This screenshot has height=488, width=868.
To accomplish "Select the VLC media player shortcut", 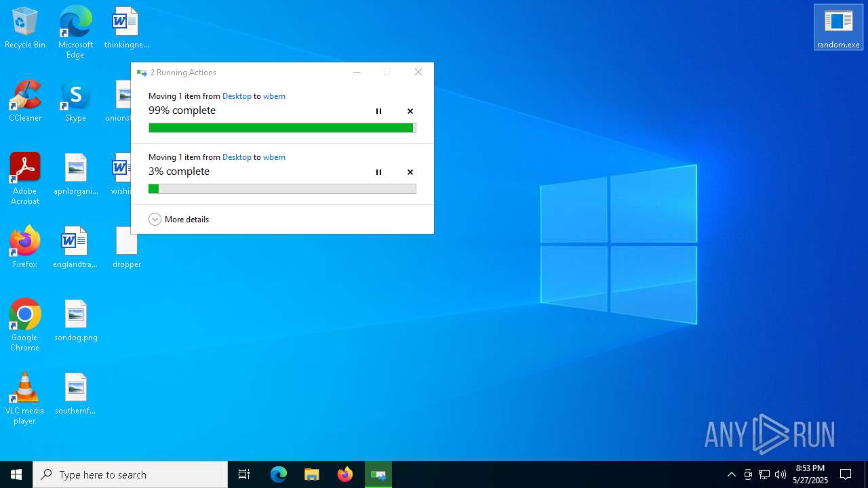I will [x=25, y=399].
